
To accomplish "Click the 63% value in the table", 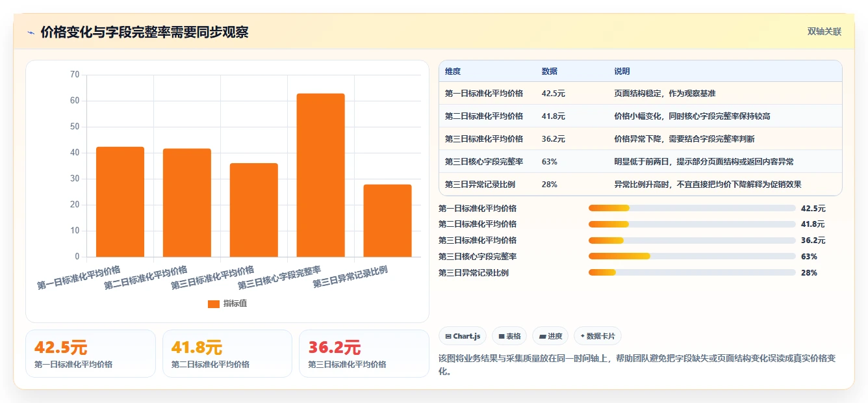I will (549, 162).
